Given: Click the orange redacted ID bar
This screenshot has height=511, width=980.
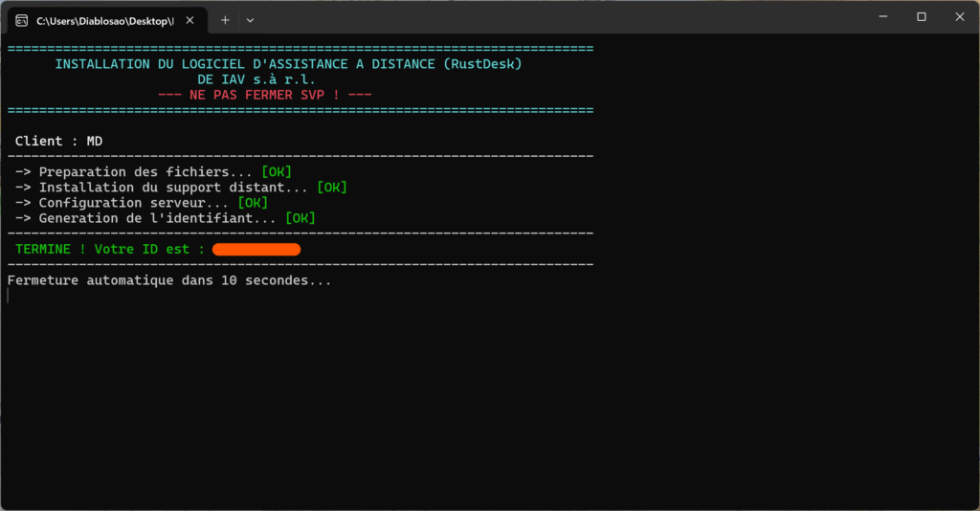Looking at the screenshot, I should 256,250.
